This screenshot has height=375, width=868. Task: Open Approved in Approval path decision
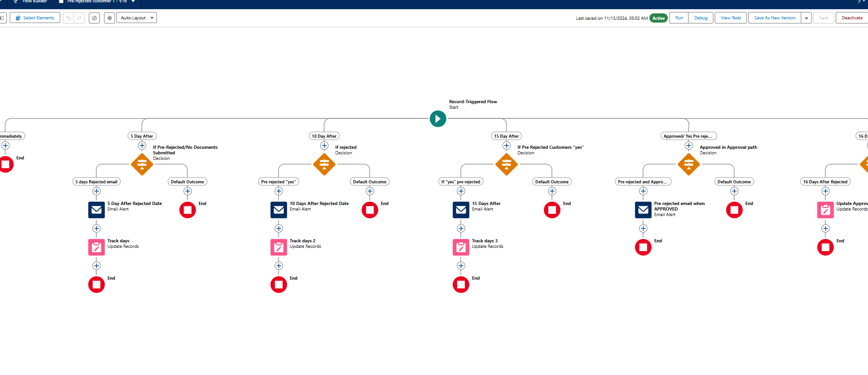[689, 164]
